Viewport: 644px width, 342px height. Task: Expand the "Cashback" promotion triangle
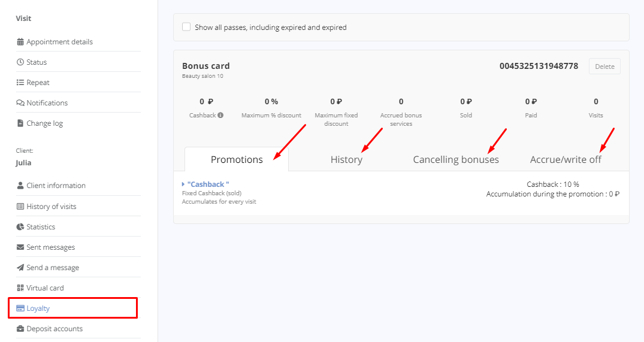[x=183, y=184]
